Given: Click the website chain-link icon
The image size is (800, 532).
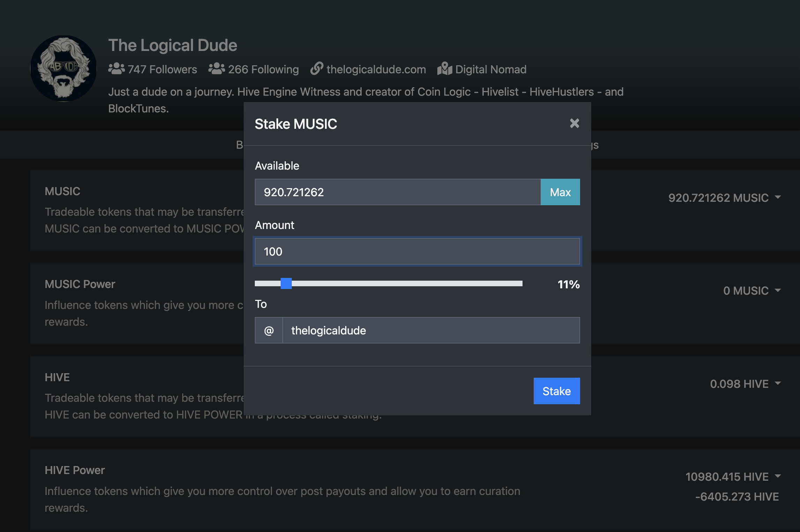Looking at the screenshot, I should click(x=317, y=68).
